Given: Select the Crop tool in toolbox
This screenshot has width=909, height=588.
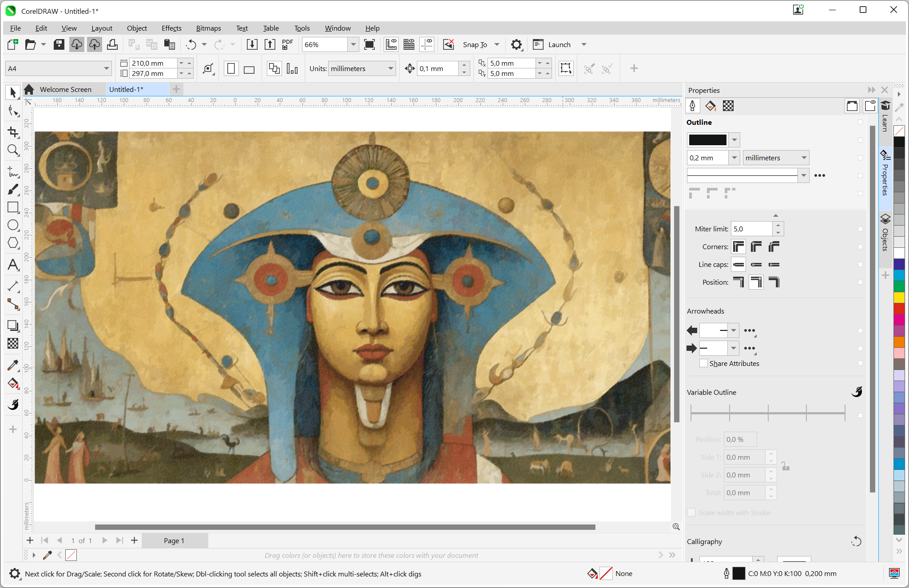Looking at the screenshot, I should point(13,132).
